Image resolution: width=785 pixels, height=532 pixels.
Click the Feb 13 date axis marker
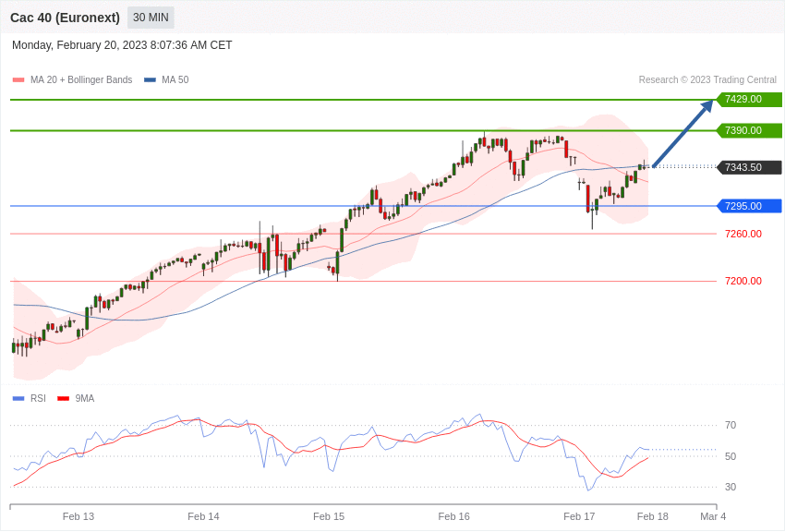click(78, 516)
